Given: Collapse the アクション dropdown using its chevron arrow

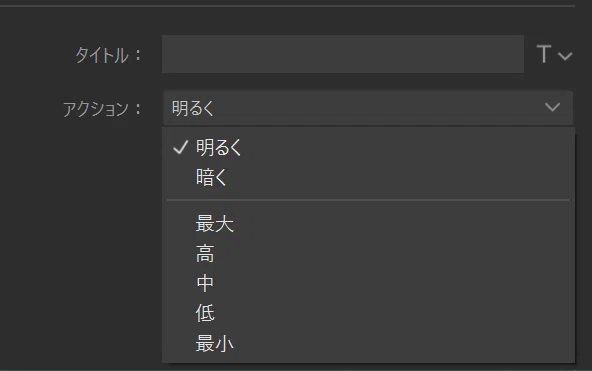Looking at the screenshot, I should (552, 107).
